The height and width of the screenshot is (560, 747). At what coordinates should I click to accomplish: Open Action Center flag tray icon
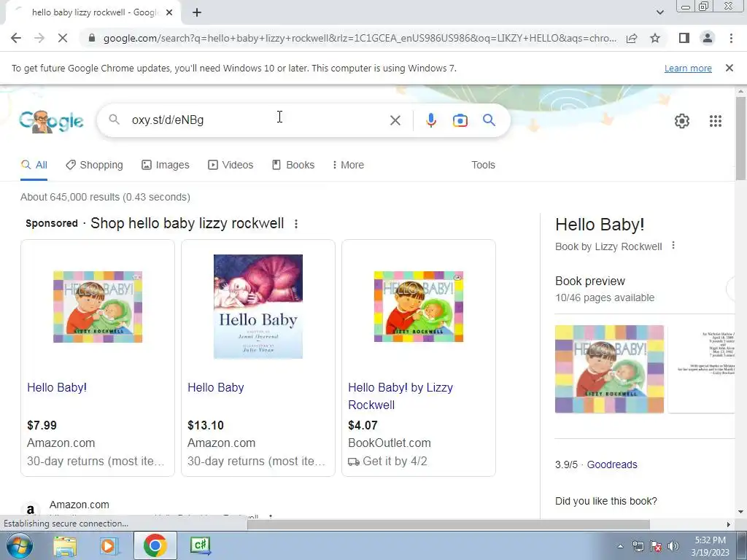pos(656,547)
